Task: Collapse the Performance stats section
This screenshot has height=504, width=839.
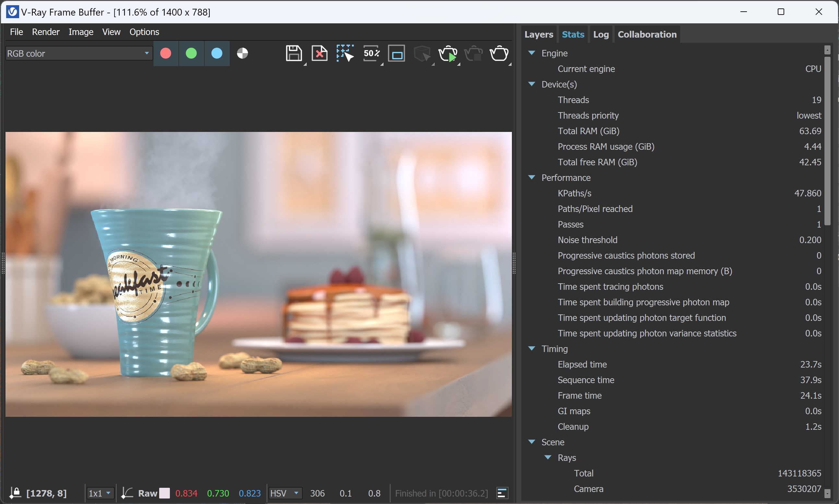Action: [x=532, y=177]
